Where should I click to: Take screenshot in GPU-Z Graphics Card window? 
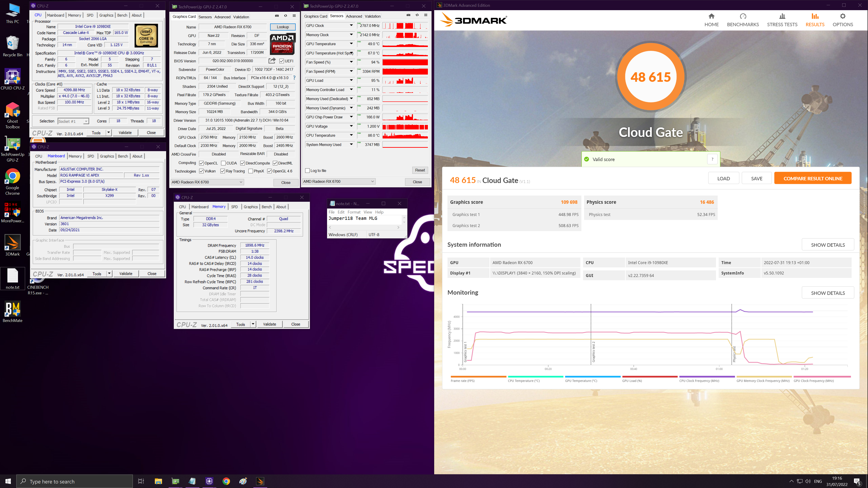pos(277,16)
